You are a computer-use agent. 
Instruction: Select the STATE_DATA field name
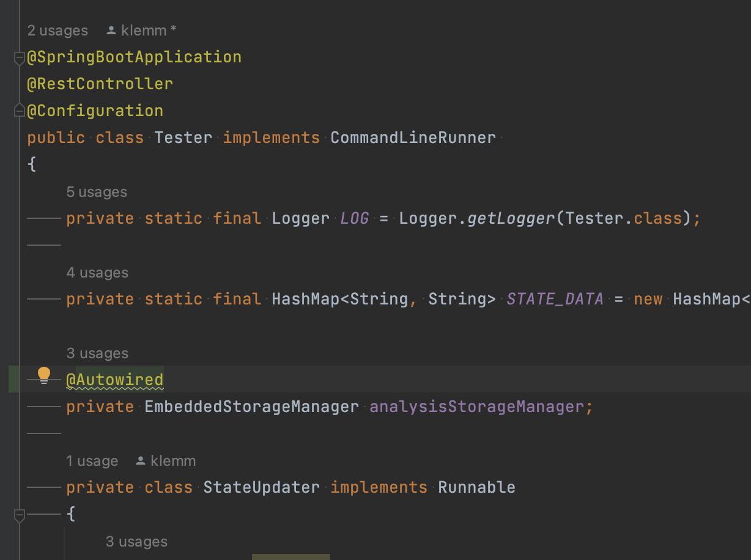(x=554, y=299)
